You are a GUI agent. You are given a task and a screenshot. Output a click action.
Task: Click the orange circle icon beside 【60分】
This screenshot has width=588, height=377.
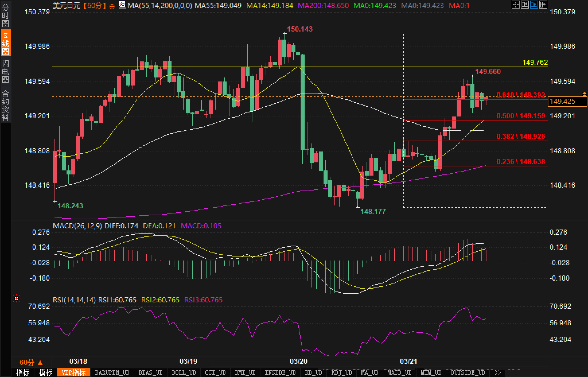click(x=112, y=6)
